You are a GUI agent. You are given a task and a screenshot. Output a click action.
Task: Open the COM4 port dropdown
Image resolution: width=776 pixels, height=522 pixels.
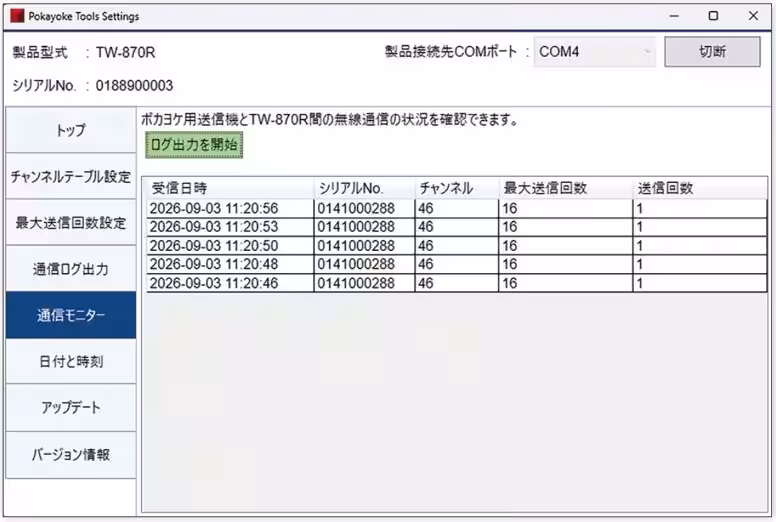click(x=594, y=52)
